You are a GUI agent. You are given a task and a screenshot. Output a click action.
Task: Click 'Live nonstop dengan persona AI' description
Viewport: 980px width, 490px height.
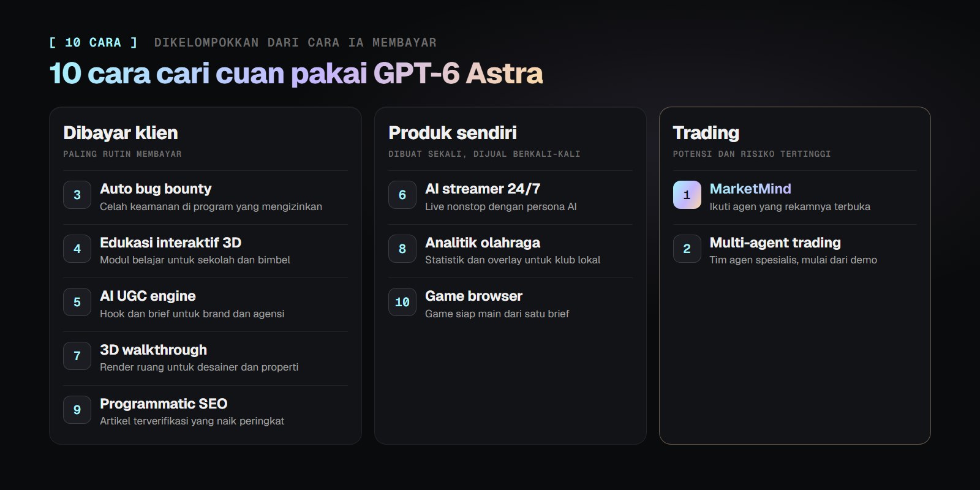point(501,206)
